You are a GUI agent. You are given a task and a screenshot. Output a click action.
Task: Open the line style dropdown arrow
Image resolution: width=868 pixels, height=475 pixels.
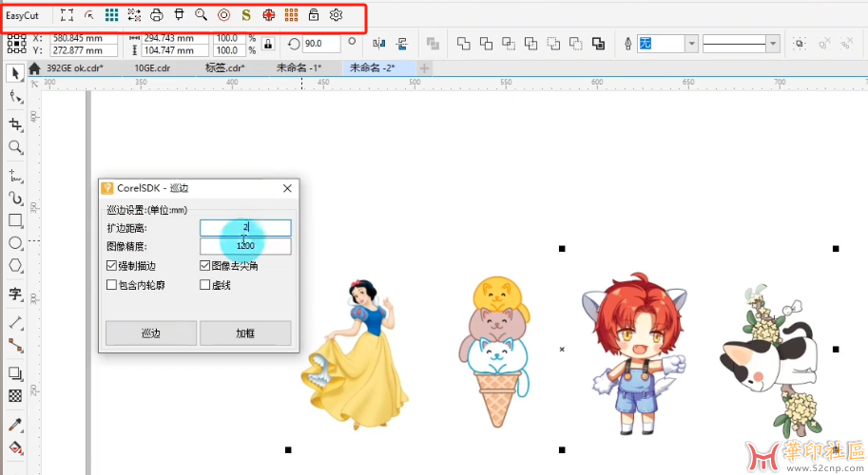(x=773, y=44)
